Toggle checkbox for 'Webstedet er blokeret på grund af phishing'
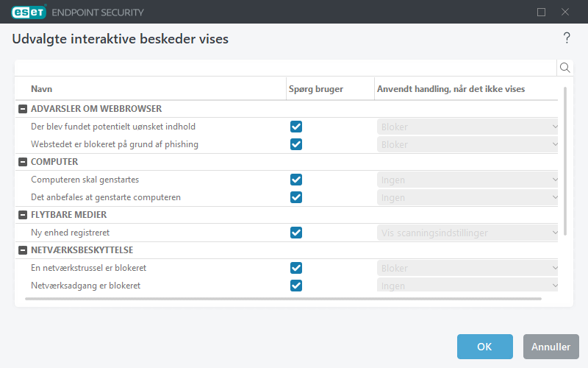 tap(296, 144)
